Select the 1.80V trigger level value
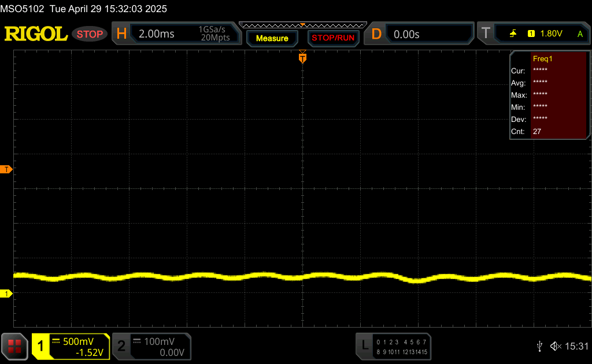 pos(551,34)
